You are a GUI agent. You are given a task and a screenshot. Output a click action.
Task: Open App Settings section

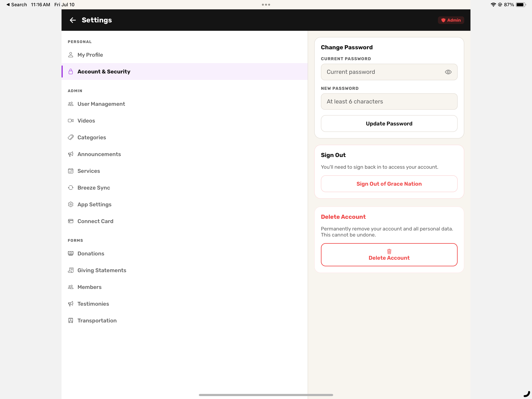(x=185, y=204)
